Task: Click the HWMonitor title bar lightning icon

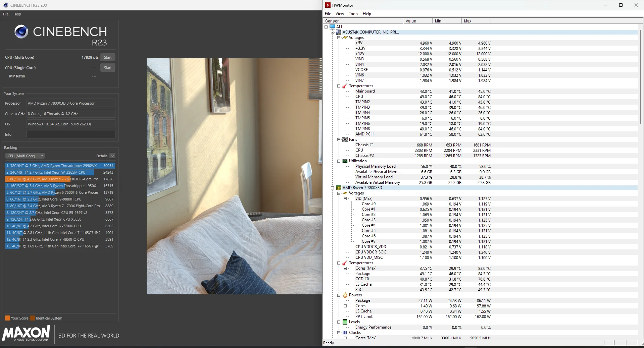Action: (328, 5)
